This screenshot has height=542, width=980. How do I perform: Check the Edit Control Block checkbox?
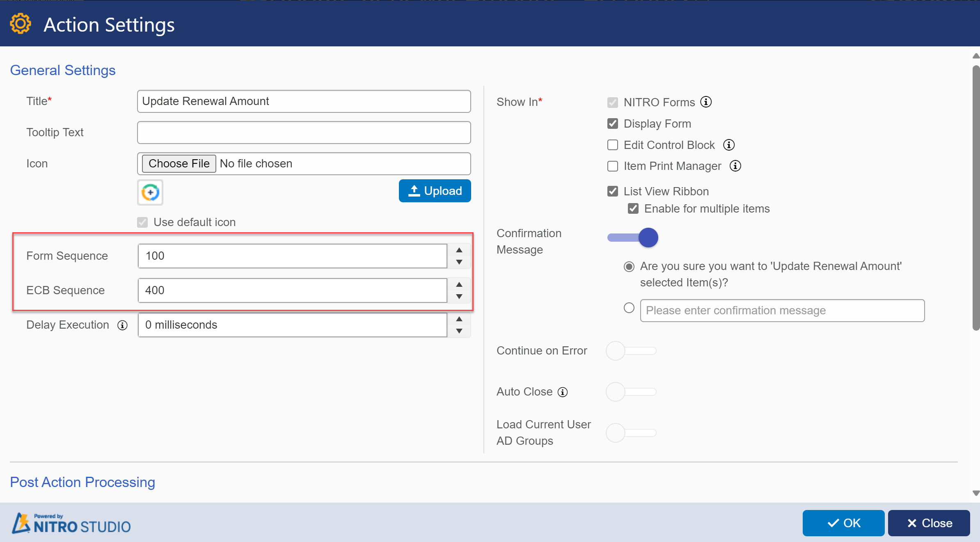tap(613, 145)
